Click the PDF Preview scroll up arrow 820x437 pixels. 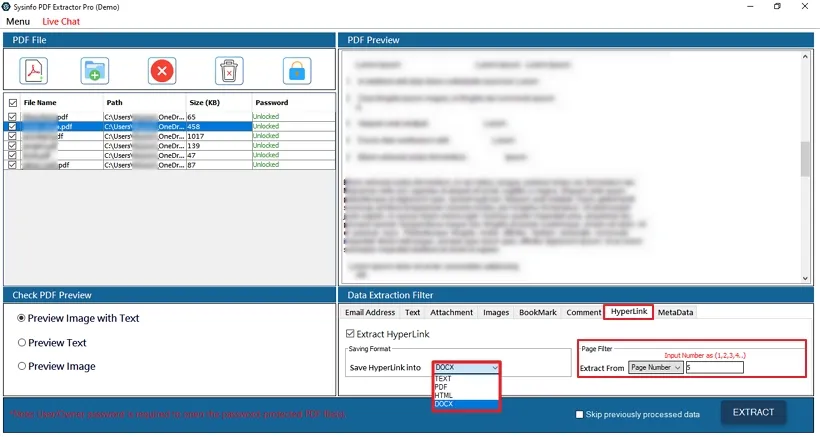pos(805,56)
